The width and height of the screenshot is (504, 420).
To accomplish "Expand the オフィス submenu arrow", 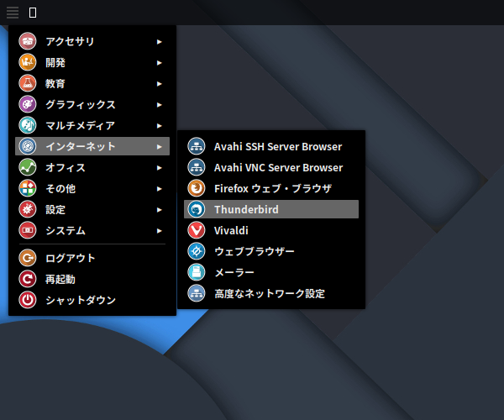I will pyautogui.click(x=159, y=168).
